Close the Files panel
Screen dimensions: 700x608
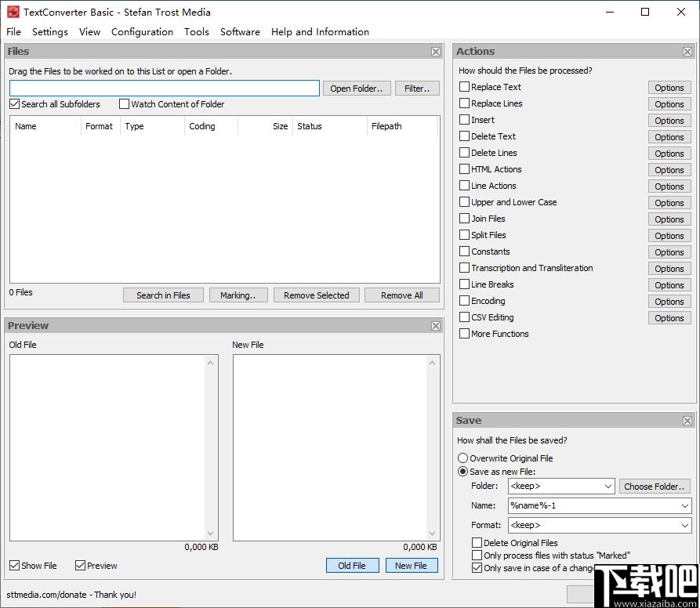coord(436,52)
